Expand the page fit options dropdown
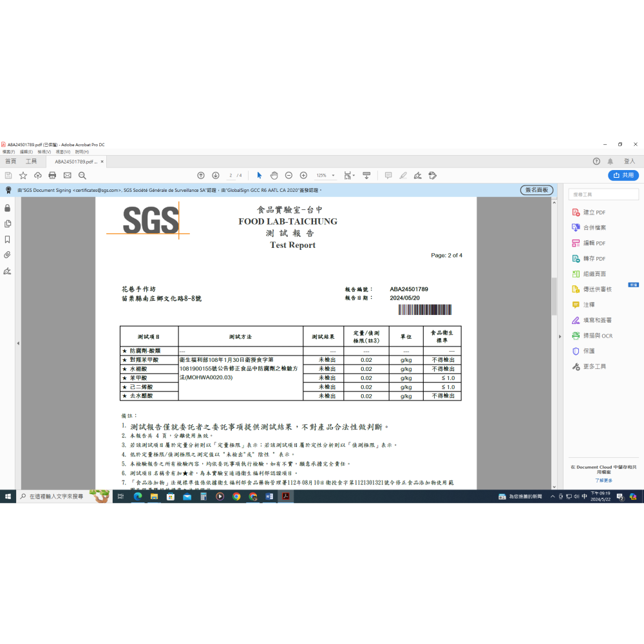The image size is (644, 644). point(350,175)
